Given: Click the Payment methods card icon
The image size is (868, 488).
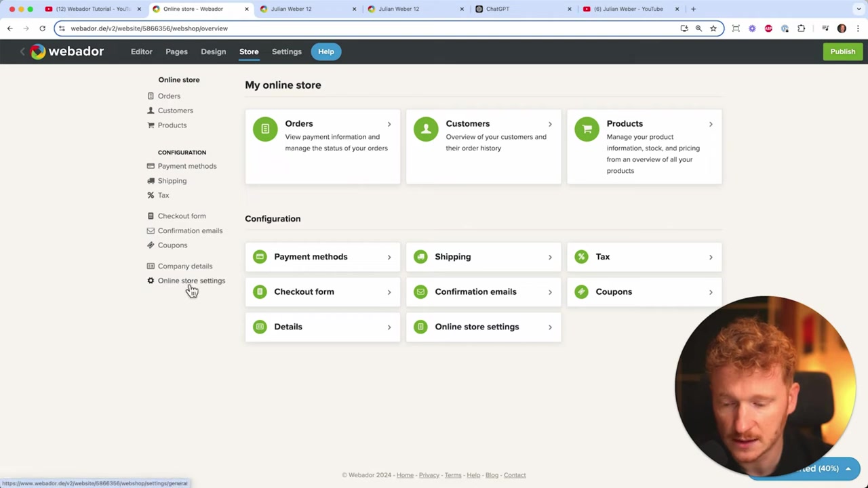Looking at the screenshot, I should 260,257.
